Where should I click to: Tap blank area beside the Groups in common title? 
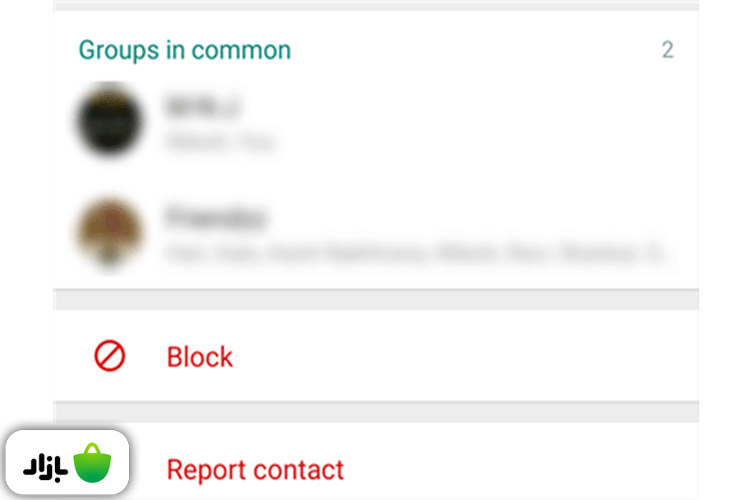(474, 50)
